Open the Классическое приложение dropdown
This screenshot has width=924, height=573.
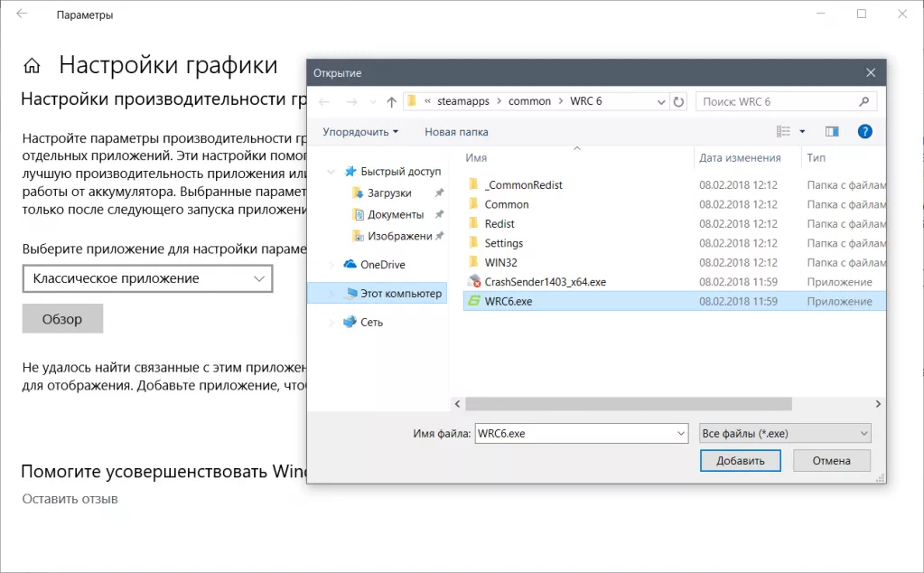point(147,278)
